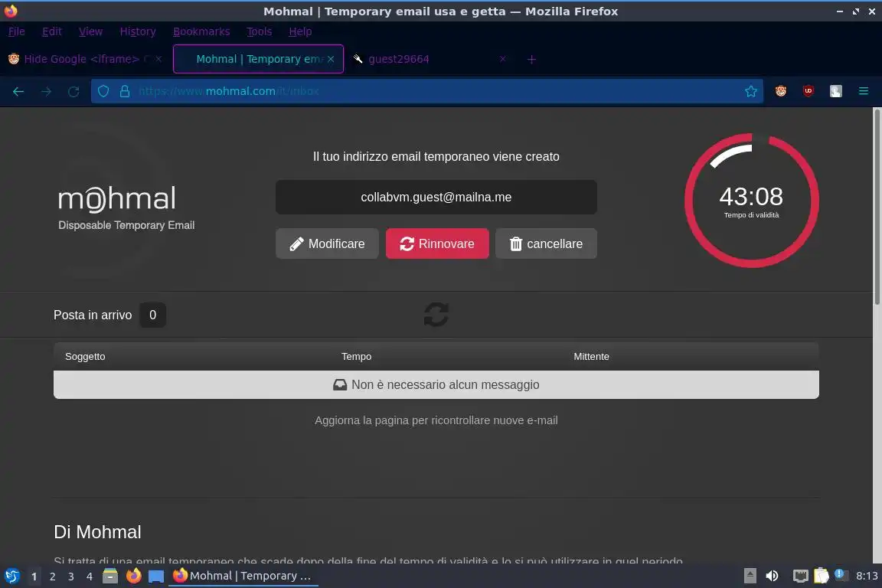Open a new tab with the plus button
This screenshot has width=882, height=588.
(x=531, y=59)
